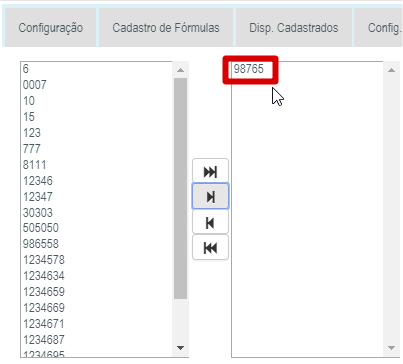Open the Disp. Cadastrados tab
Screen dimensions: 403x364
294,28
